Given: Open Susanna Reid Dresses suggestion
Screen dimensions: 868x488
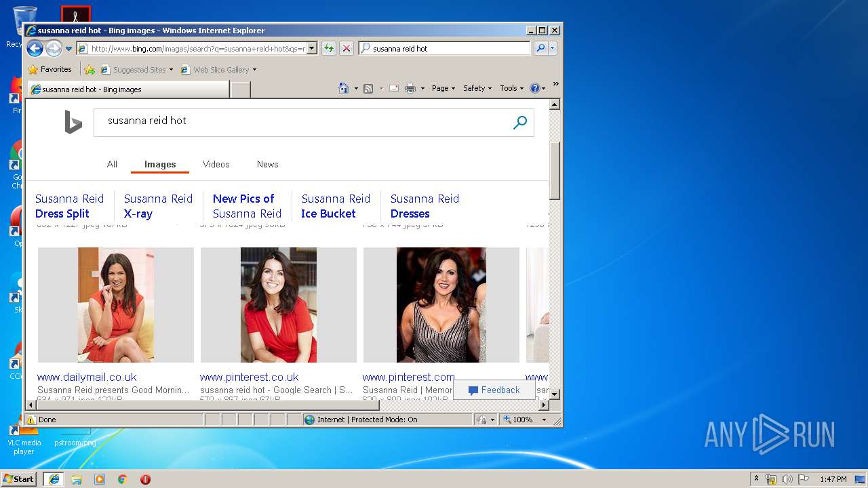Looking at the screenshot, I should (x=425, y=206).
